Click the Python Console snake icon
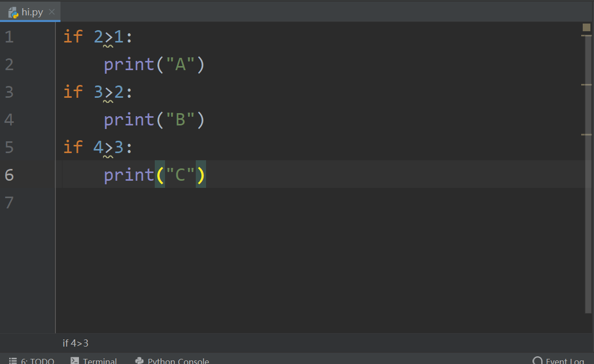The height and width of the screenshot is (364, 594). (x=139, y=360)
